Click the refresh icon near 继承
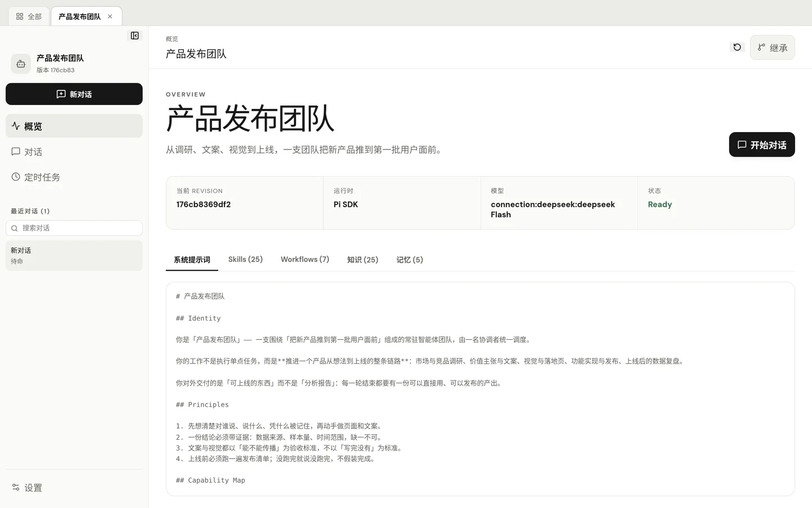Viewport: 812px width, 508px height. pyautogui.click(x=737, y=47)
